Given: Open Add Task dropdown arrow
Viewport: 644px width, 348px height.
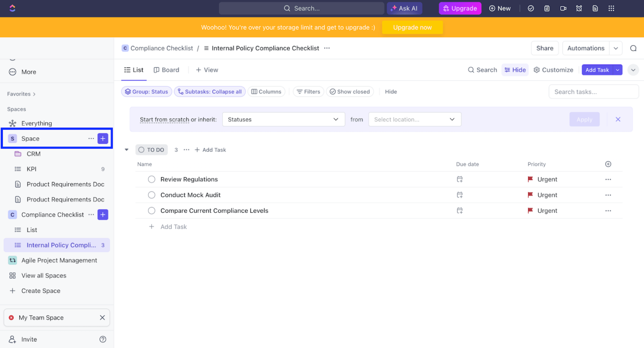Looking at the screenshot, I should [x=618, y=70].
